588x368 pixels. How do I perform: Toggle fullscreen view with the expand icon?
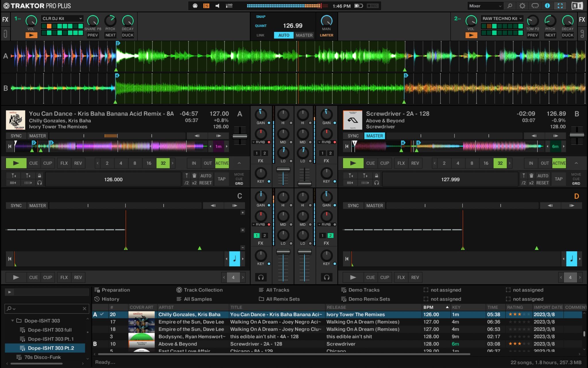(x=560, y=6)
